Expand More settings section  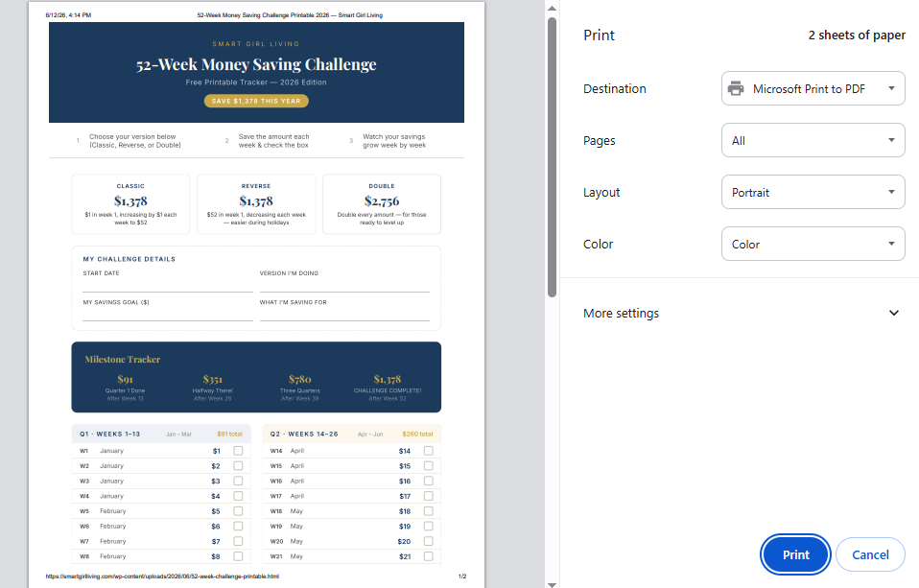coord(741,313)
